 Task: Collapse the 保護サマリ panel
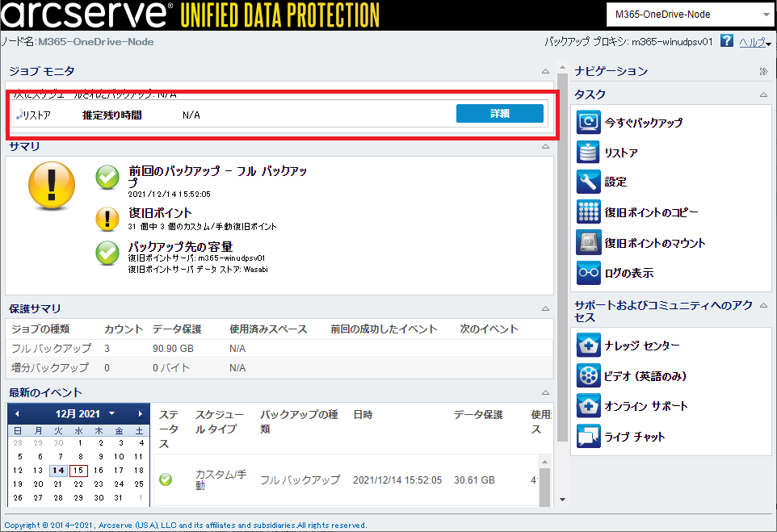tap(545, 308)
